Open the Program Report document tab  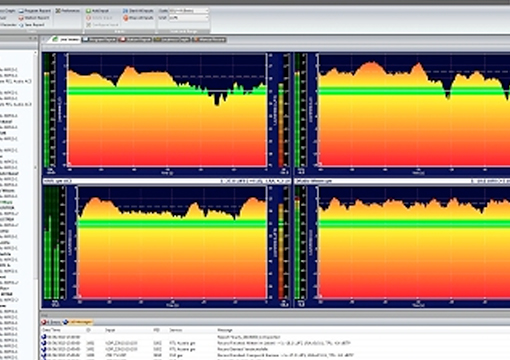pos(99,40)
